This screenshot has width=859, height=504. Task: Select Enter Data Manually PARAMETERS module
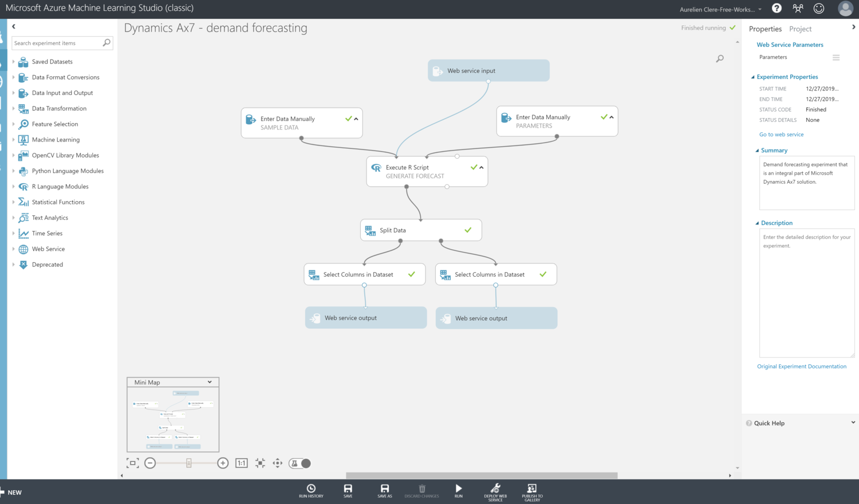click(x=557, y=121)
